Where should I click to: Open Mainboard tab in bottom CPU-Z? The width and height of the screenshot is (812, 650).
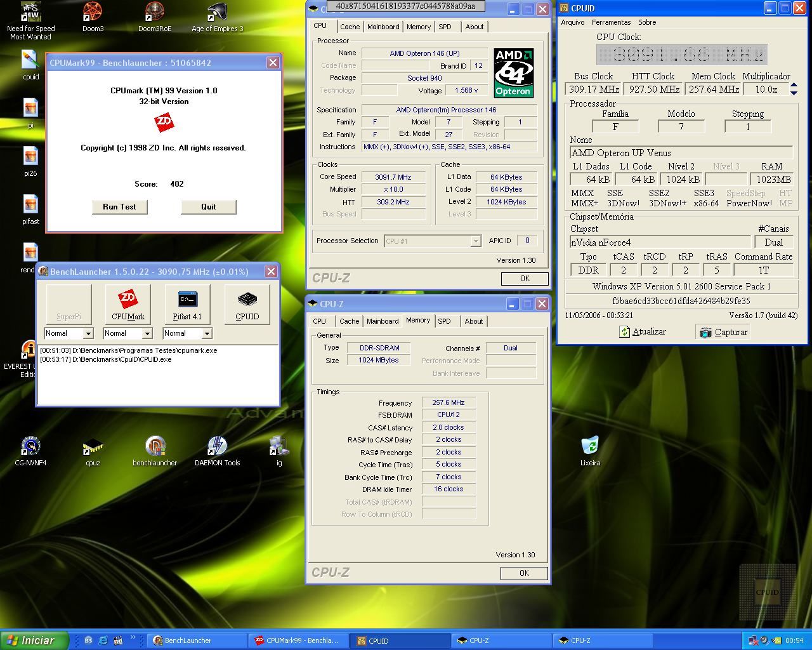(x=383, y=321)
